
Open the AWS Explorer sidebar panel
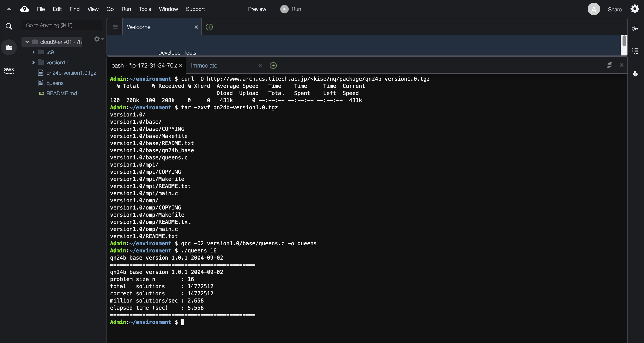9,70
